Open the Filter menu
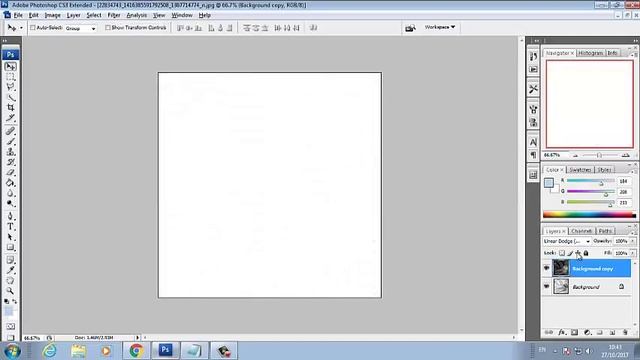 coord(114,15)
